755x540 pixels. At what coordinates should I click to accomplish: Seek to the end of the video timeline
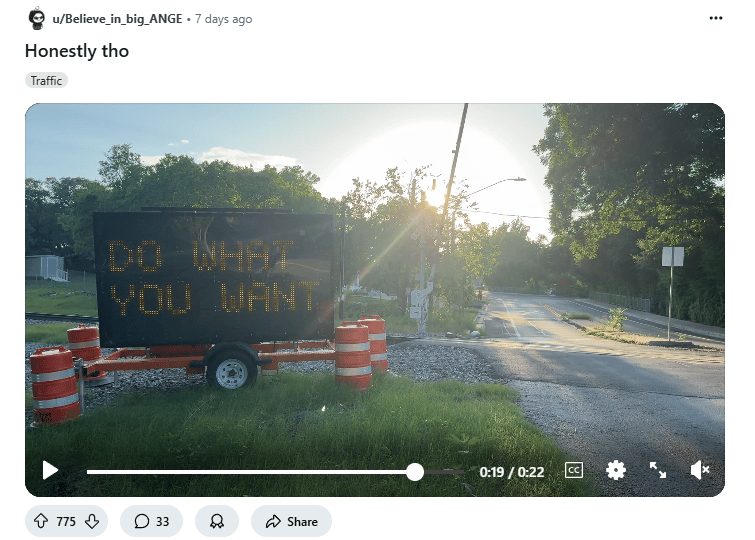tap(463, 472)
